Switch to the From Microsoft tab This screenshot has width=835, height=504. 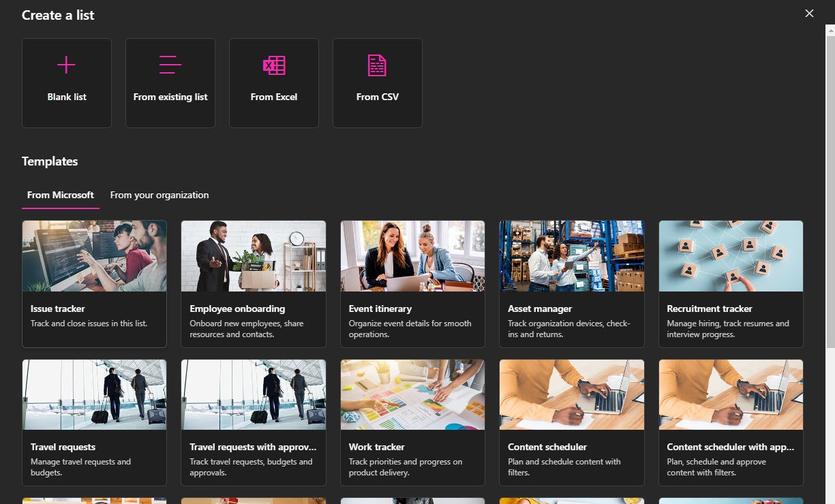coord(61,195)
